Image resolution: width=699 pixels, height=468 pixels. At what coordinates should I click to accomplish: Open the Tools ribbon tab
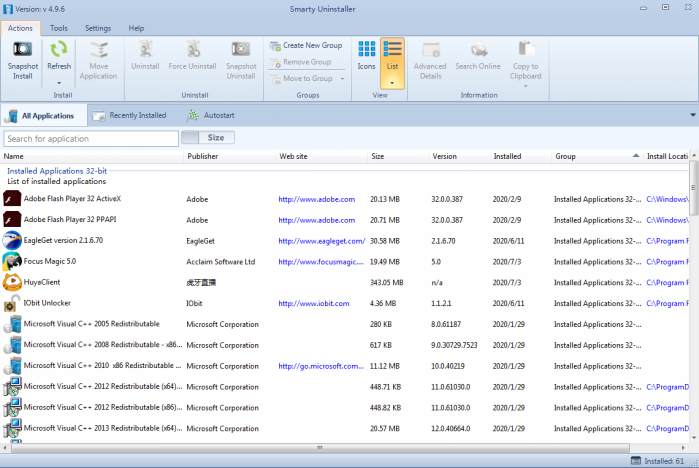pyautogui.click(x=59, y=28)
